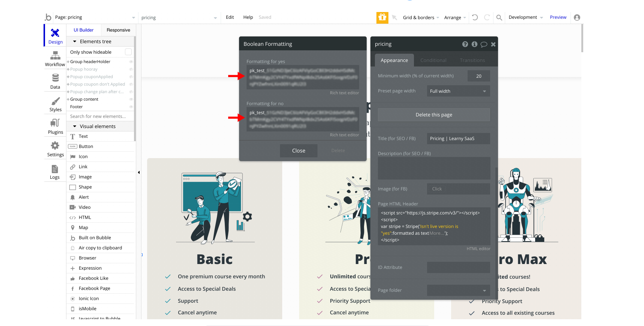
Task: Open the Settings tab
Action: 55,148
